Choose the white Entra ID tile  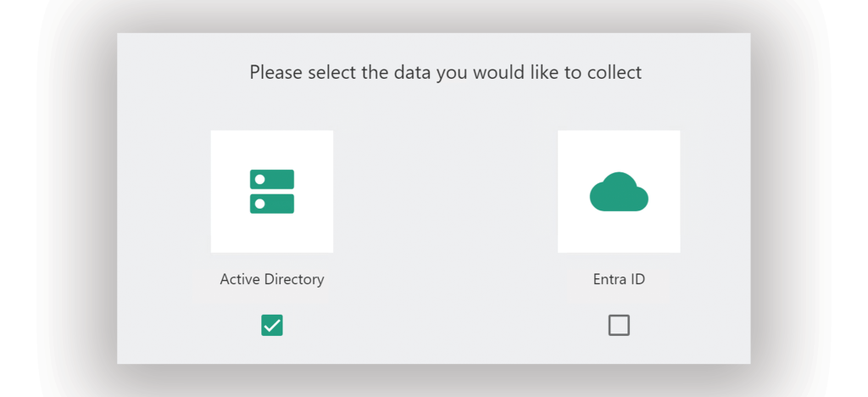coord(619,192)
